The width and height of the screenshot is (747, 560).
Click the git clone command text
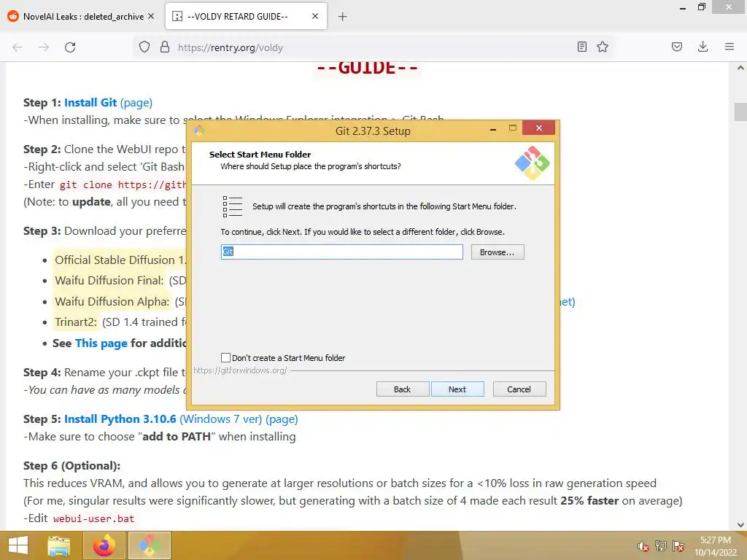(123, 184)
